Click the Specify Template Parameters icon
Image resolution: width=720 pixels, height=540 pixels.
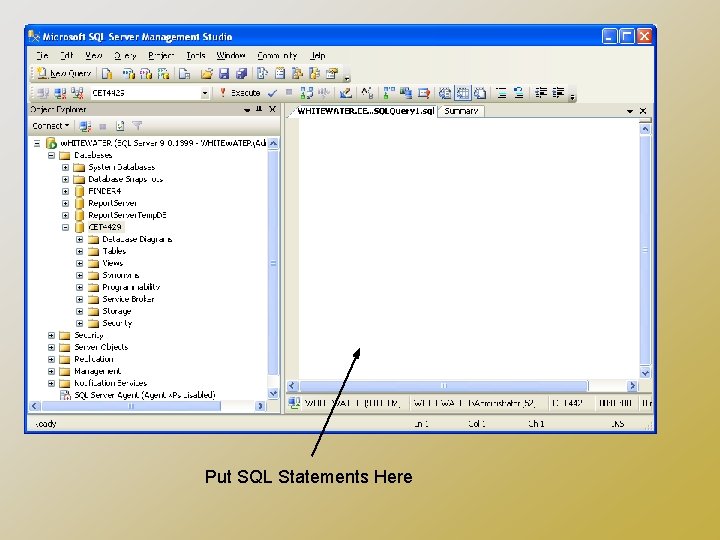[x=367, y=93]
